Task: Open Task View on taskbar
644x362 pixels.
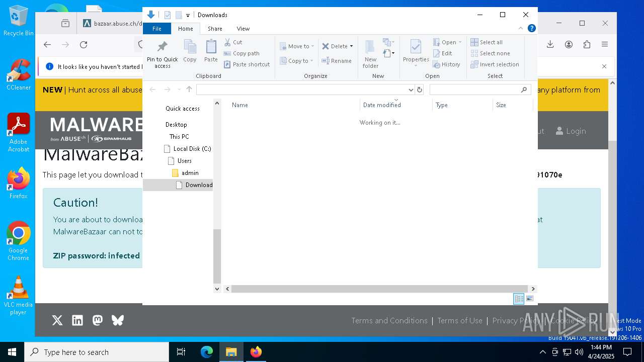Action: pos(181,352)
